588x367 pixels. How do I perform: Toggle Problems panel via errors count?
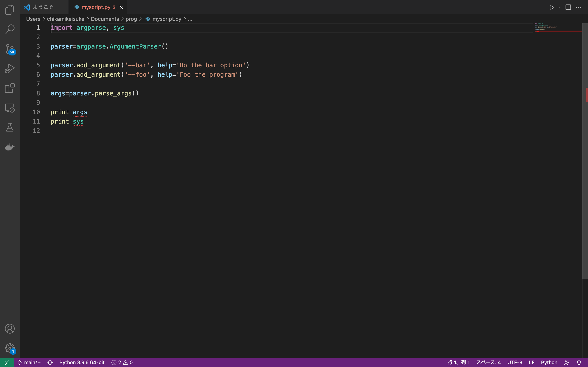click(x=122, y=362)
